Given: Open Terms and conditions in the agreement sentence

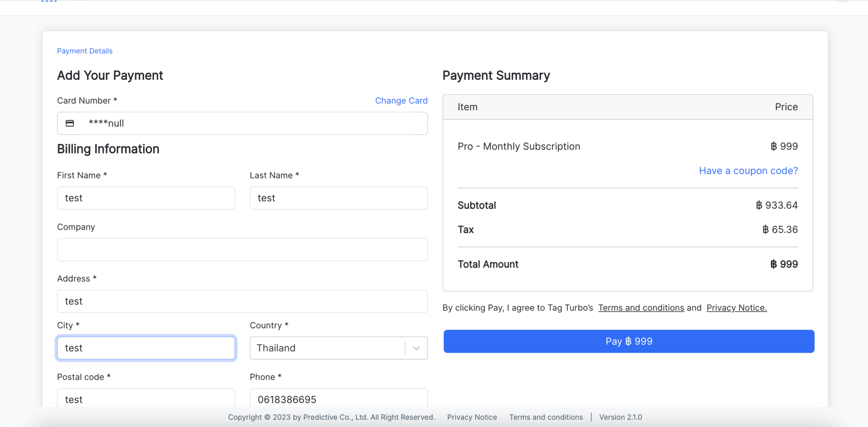Looking at the screenshot, I should click(x=641, y=307).
